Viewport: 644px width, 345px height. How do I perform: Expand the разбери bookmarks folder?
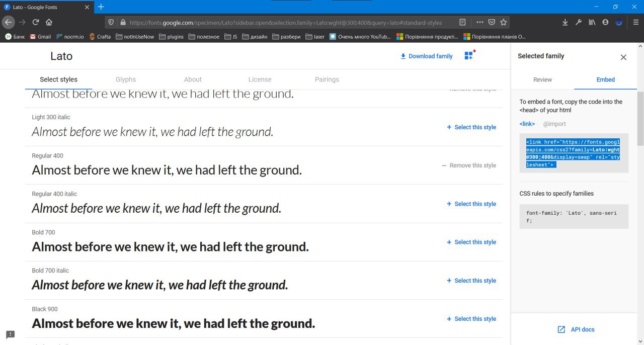pyautogui.click(x=286, y=37)
